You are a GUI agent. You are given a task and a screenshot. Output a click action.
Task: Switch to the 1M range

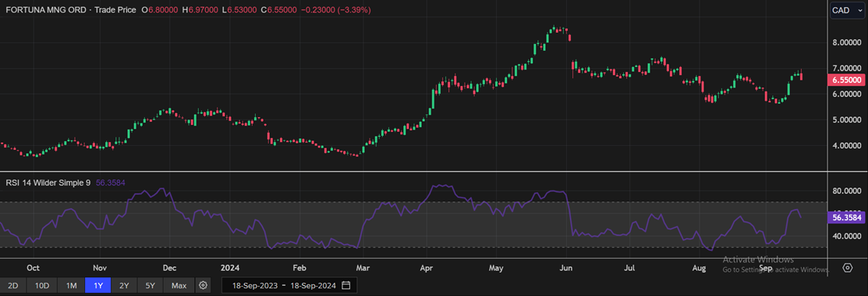click(x=71, y=286)
